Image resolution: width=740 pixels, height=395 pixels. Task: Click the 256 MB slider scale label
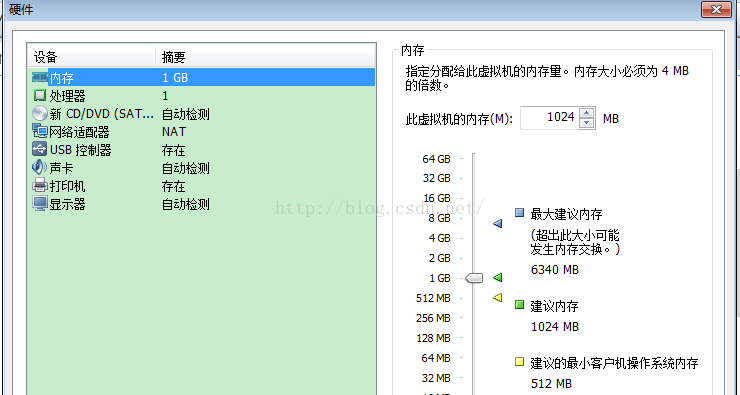pos(433,318)
